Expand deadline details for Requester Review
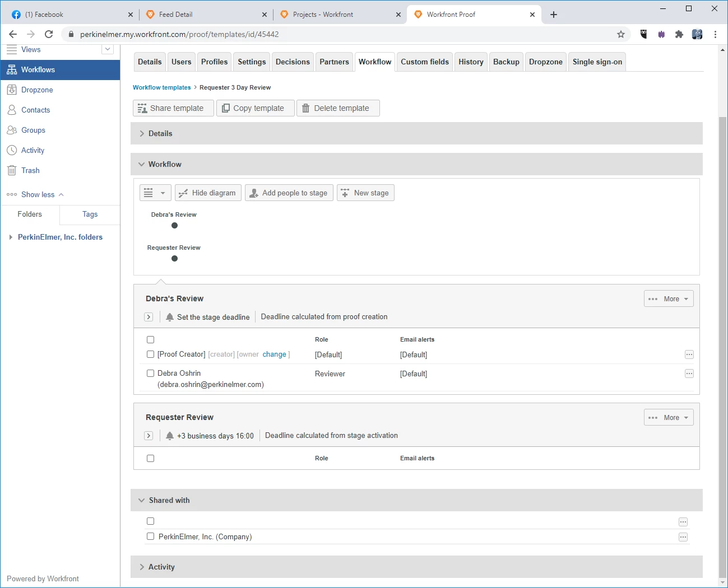Screen dimensions: 728x588 149,436
